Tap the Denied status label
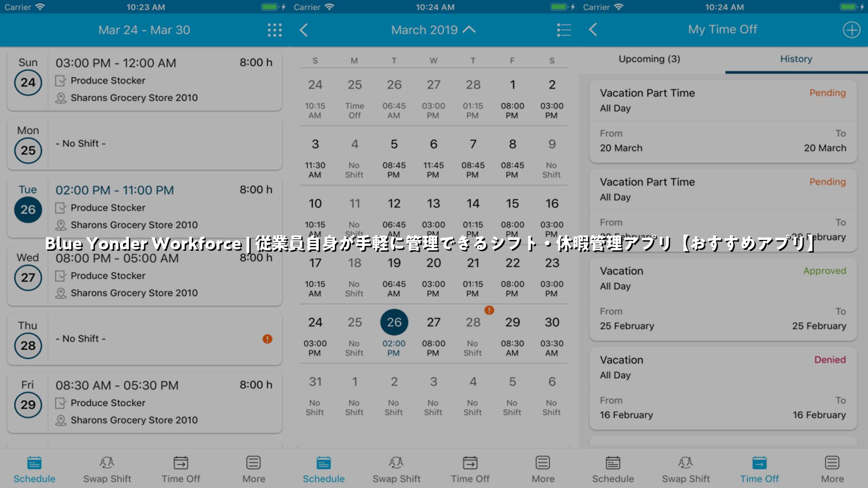 [x=830, y=360]
